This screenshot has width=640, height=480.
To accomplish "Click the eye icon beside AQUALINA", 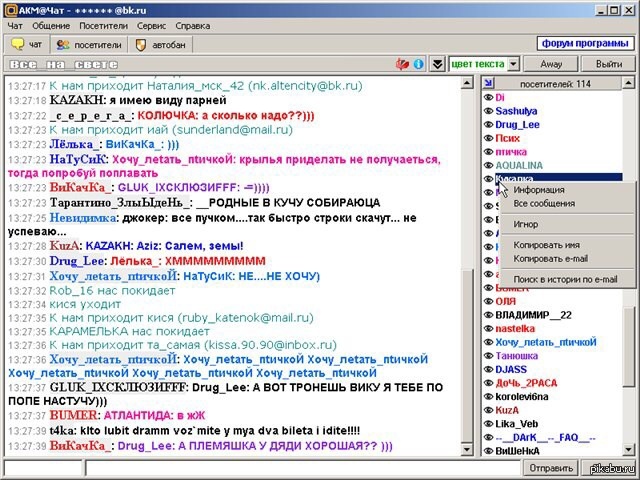I will coord(487,165).
